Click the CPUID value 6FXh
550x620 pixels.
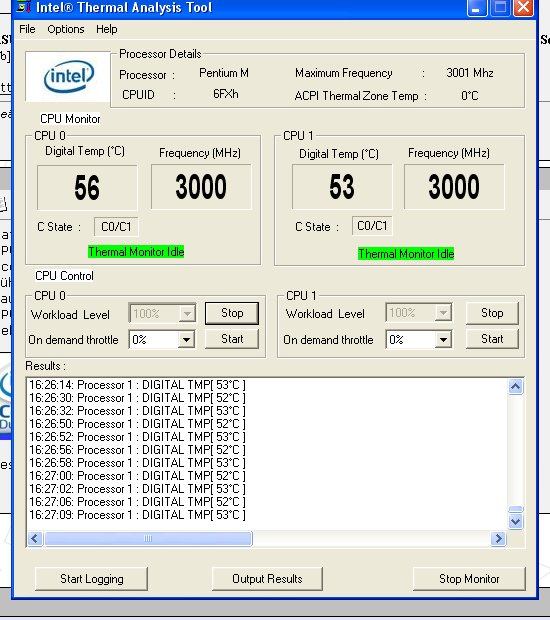(226, 94)
